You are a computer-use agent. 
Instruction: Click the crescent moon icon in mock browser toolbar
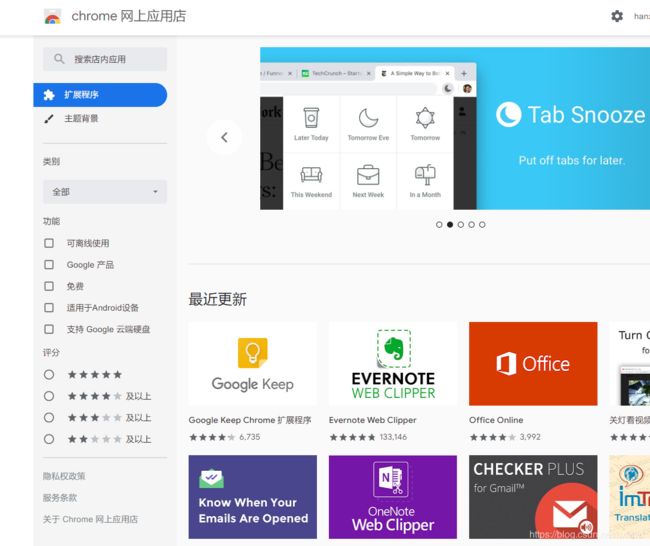448,88
